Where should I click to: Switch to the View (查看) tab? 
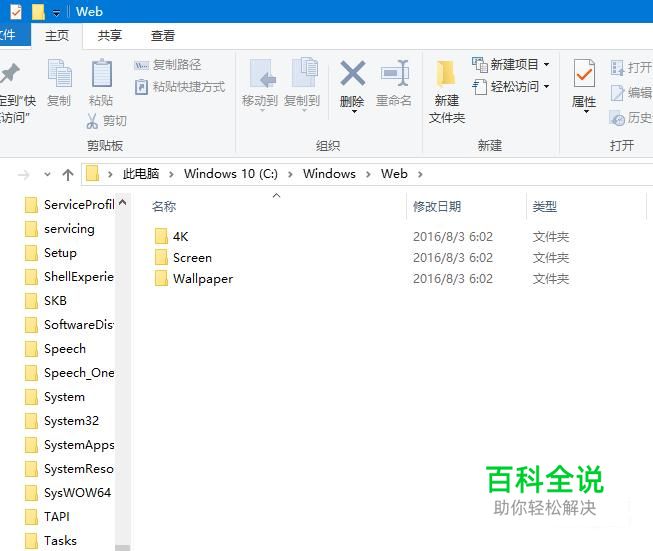[163, 36]
